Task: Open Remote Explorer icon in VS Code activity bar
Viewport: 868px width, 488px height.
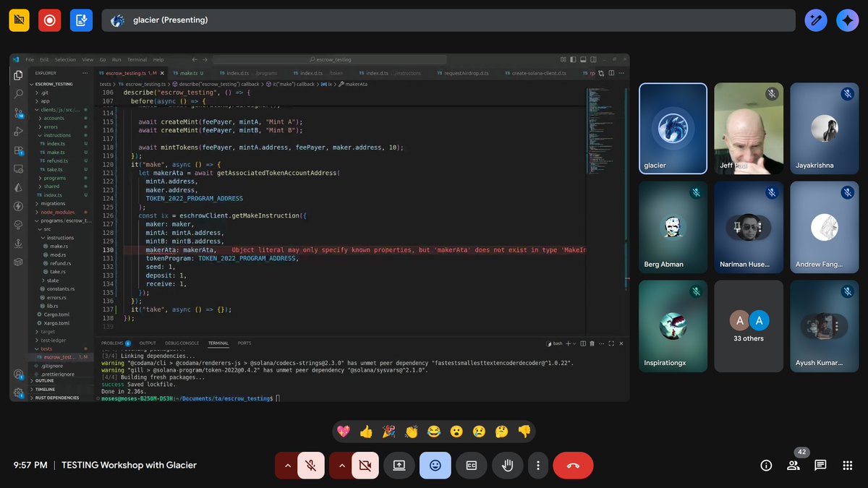Action: pos(18,169)
